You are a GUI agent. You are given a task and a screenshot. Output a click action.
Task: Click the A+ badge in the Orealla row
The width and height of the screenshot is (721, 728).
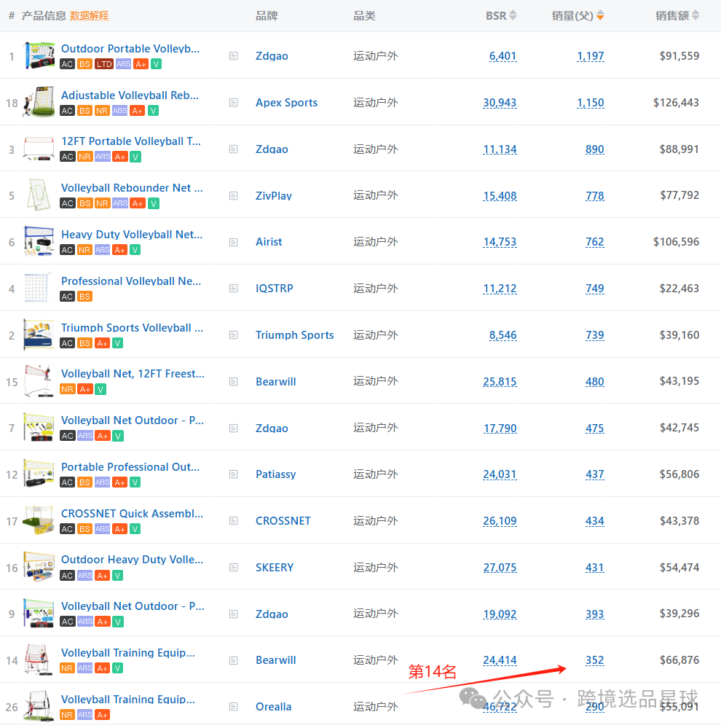coord(102,715)
